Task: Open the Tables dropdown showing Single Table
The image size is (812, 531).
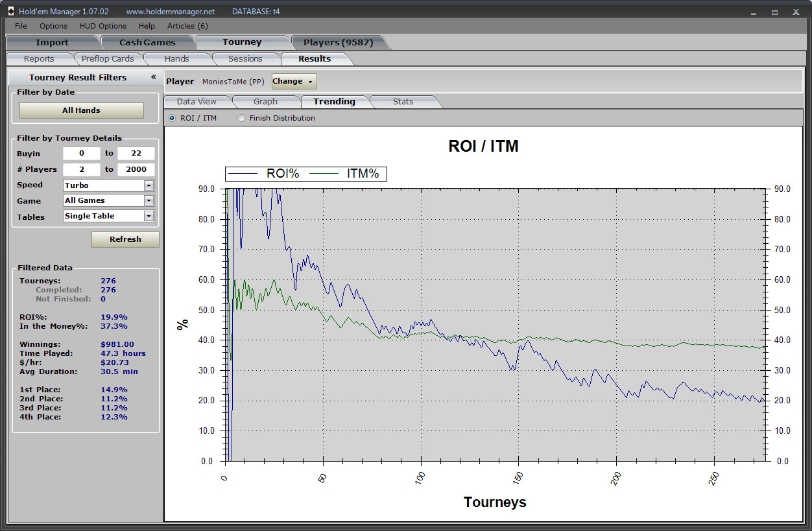Action: [149, 217]
